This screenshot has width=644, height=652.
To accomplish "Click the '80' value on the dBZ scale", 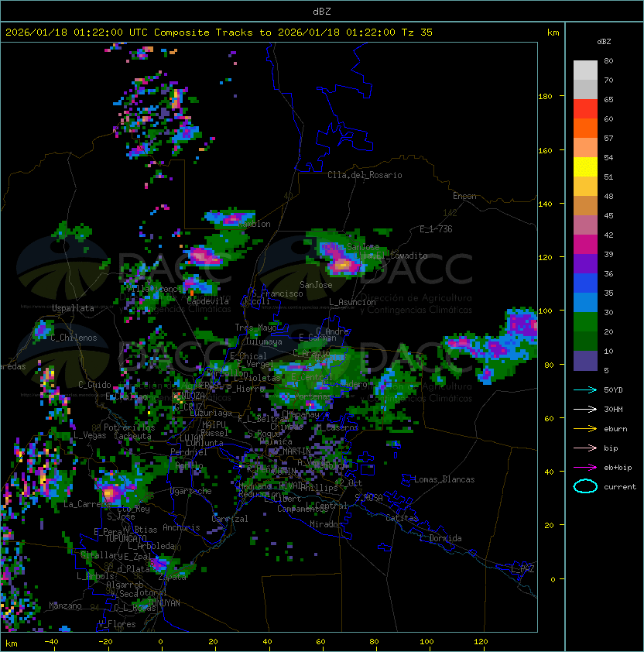I will click(608, 60).
